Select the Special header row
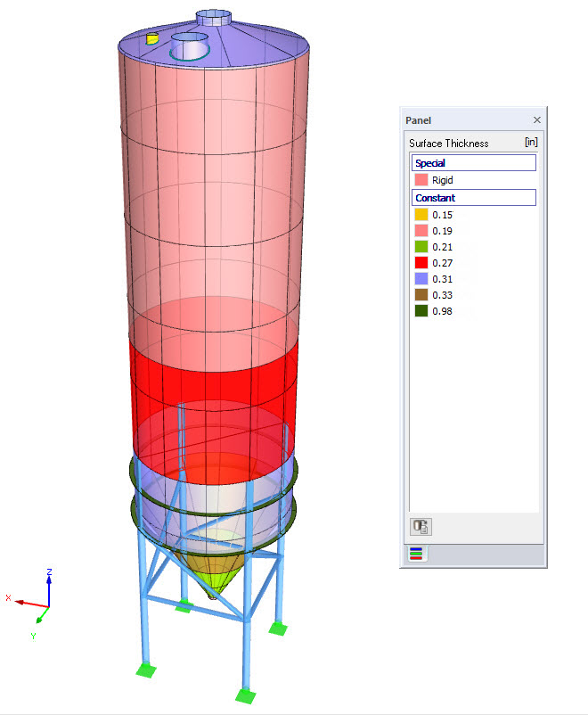This screenshot has width=588, height=715. point(474,163)
